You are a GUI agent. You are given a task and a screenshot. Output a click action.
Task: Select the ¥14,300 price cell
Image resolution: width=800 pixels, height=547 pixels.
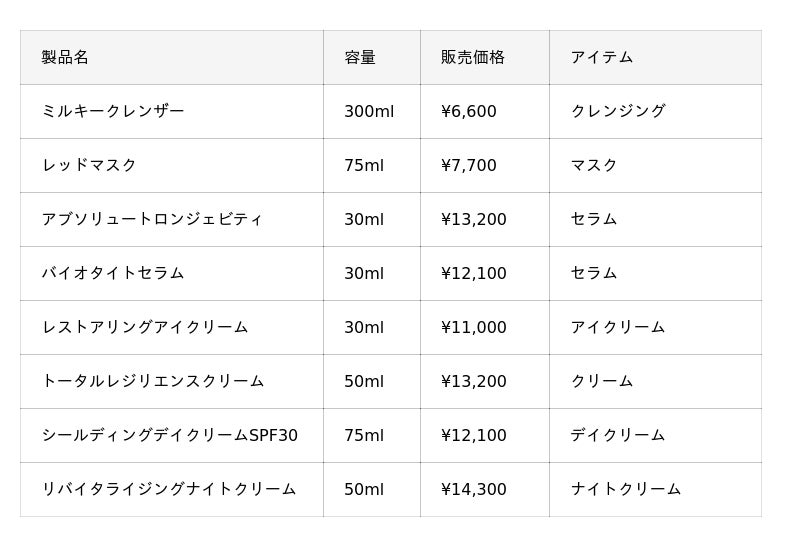[x=474, y=490]
